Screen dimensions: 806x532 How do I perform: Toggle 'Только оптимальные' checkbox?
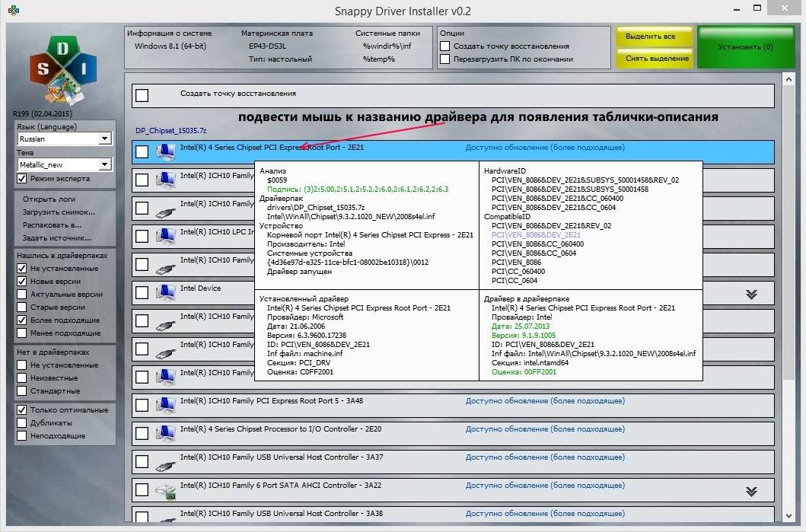point(21,409)
